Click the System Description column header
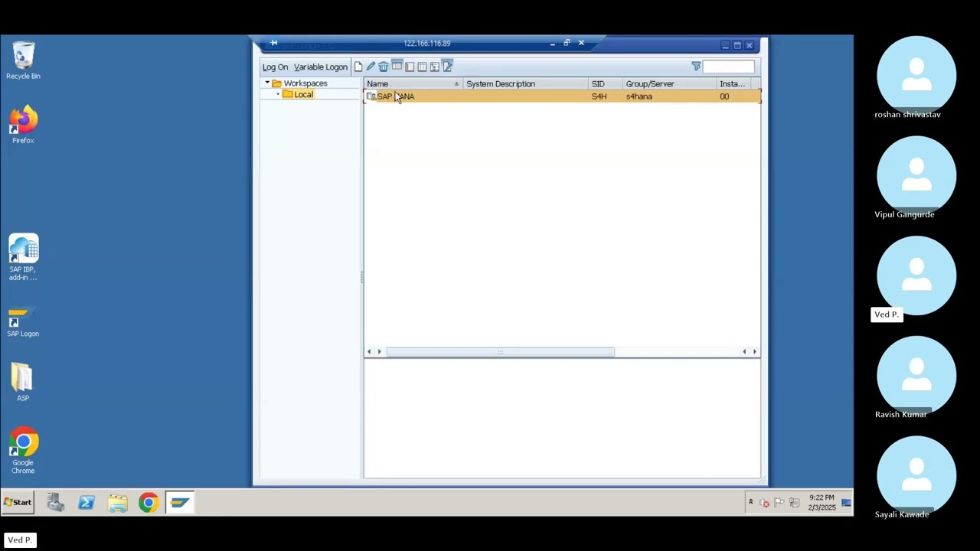Image resolution: width=980 pixels, height=551 pixels. coord(525,84)
